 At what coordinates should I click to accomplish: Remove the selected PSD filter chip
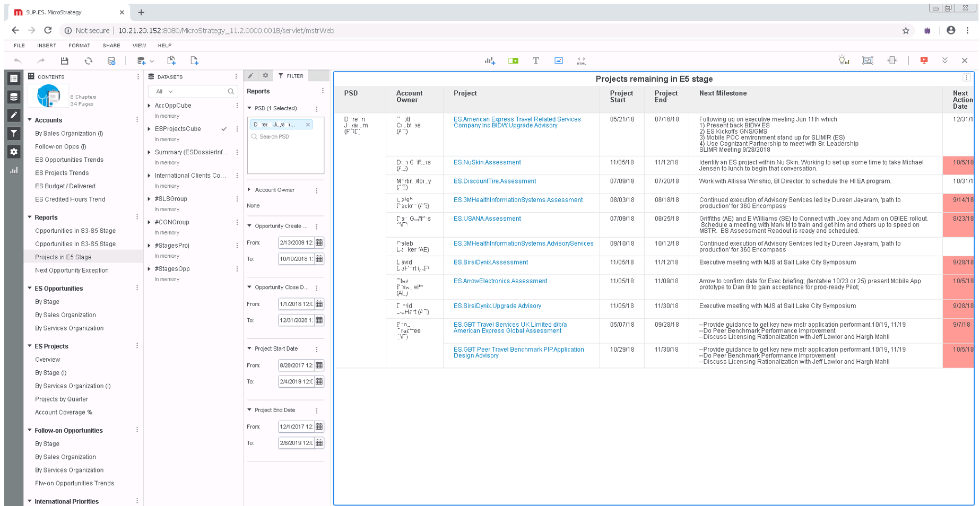point(308,125)
